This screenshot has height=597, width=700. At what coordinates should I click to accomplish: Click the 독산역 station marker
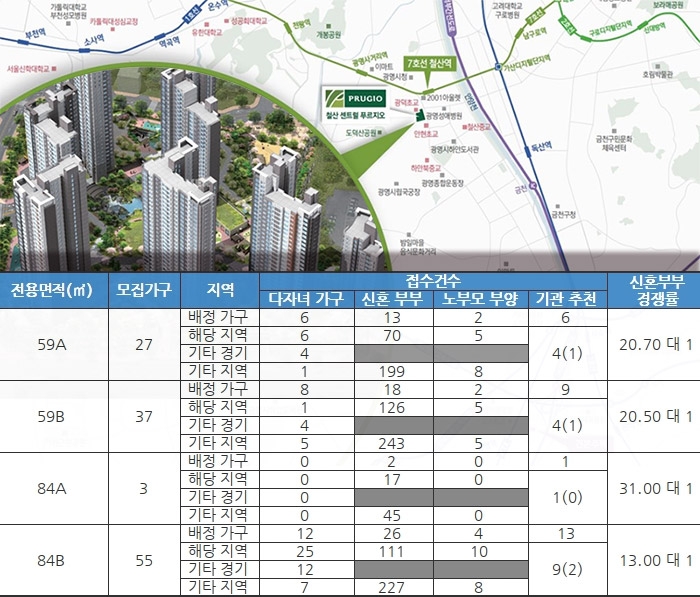[528, 149]
